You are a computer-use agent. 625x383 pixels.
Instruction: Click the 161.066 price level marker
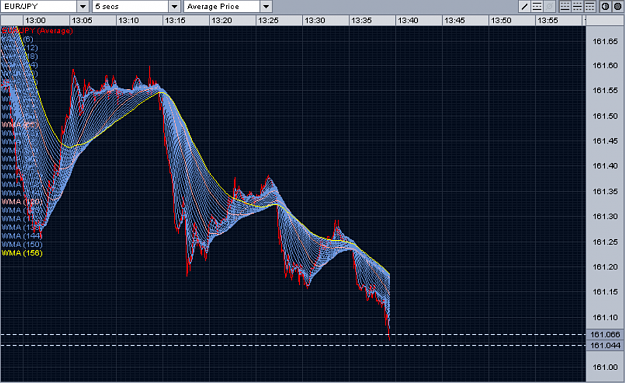(605, 334)
